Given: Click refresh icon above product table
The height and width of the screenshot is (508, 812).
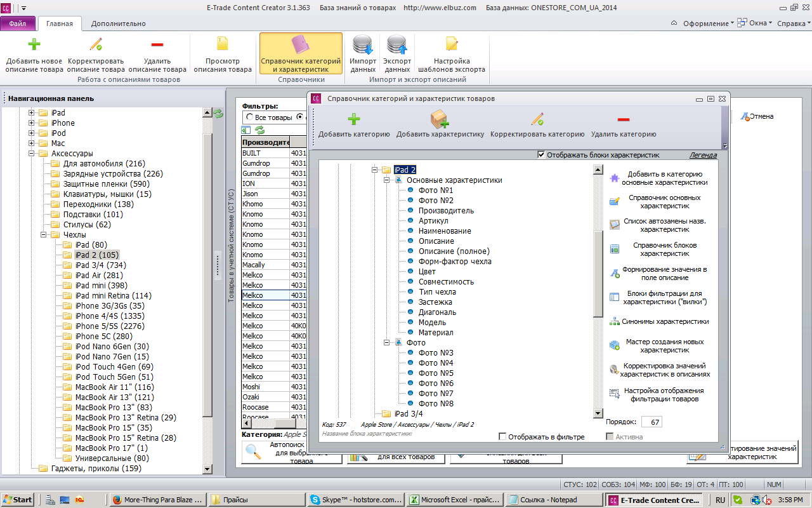Looking at the screenshot, I should 260,130.
